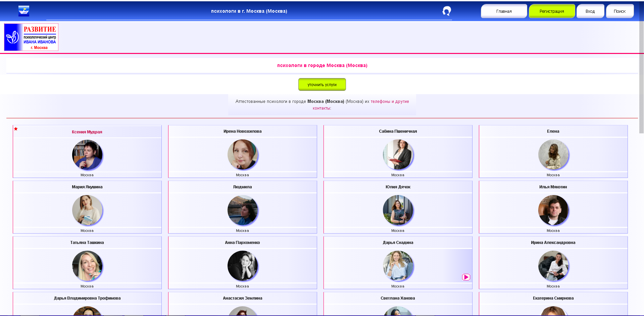Screen dimensions: 644x316
Task: Click Ирена Новожилова's photo
Action: (x=243, y=155)
